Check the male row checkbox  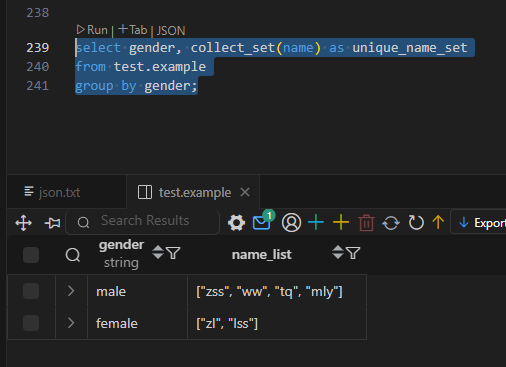point(31,291)
